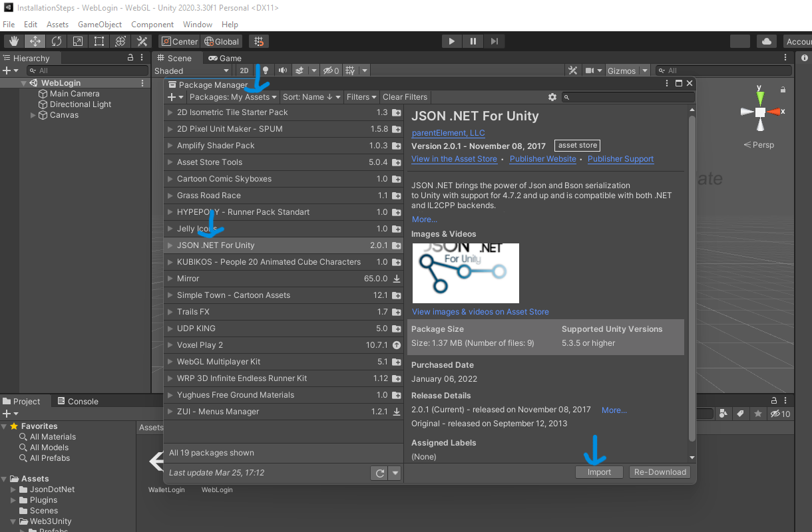The width and height of the screenshot is (812, 532).
Task: Select the Hand tool
Action: click(x=13, y=41)
